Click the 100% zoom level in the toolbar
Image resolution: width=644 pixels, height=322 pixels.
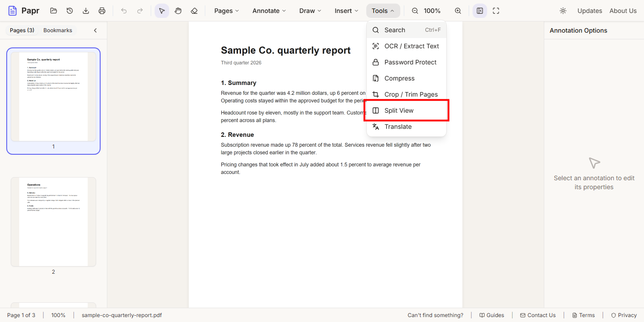(x=432, y=11)
